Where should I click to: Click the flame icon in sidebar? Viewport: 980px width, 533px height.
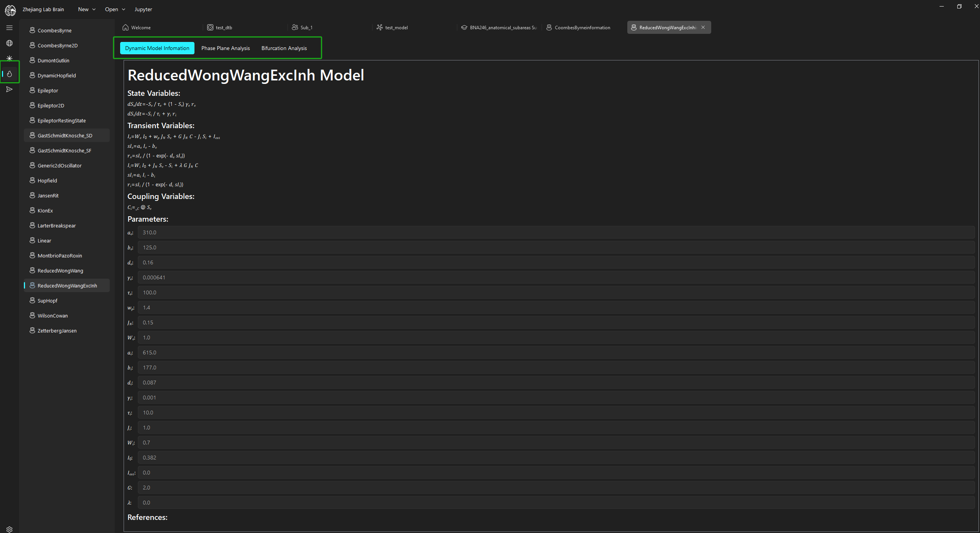(9, 74)
